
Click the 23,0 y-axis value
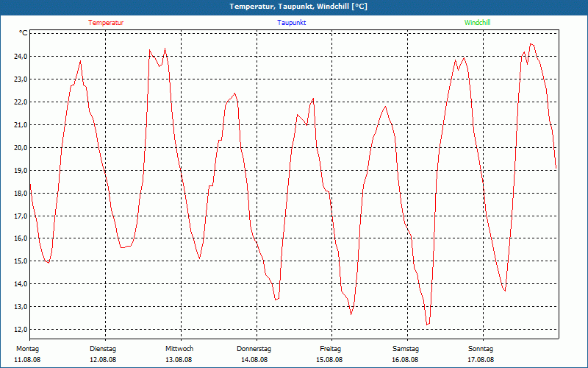[21, 79]
